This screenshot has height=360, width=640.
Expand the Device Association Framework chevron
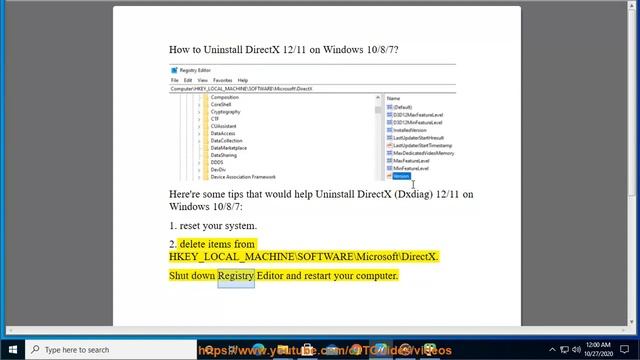point(199,178)
